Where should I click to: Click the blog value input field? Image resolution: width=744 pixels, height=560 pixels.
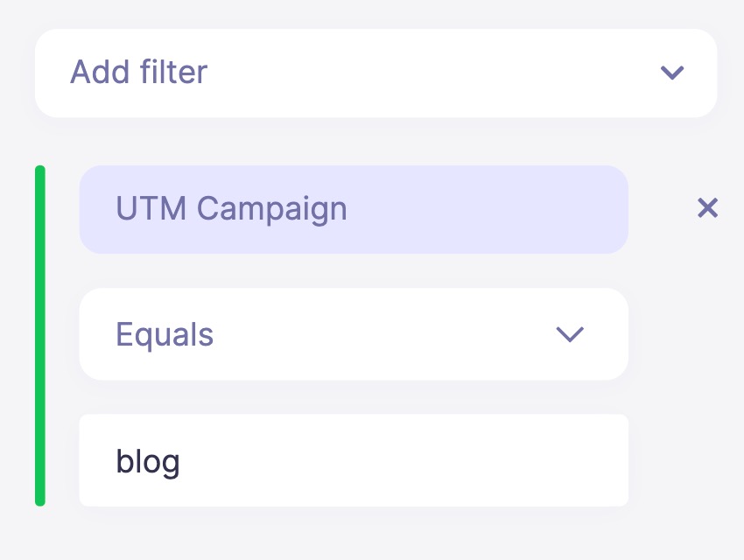354,460
